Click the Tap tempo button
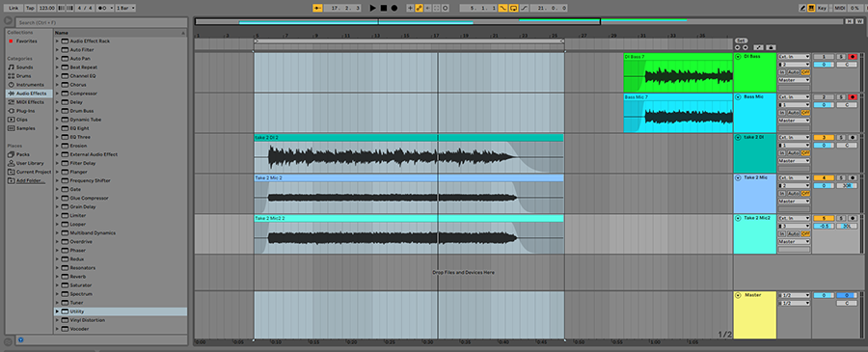The image size is (868, 352). coord(31,8)
